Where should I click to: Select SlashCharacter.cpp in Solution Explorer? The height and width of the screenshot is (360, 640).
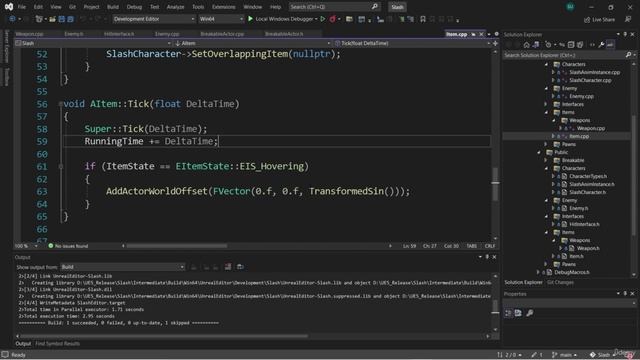pyautogui.click(x=590, y=80)
